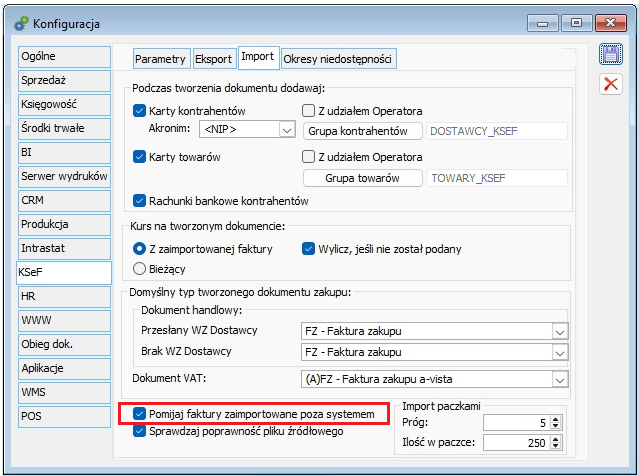Open the BI section
The width and height of the screenshot is (639, 476).
pos(64,152)
